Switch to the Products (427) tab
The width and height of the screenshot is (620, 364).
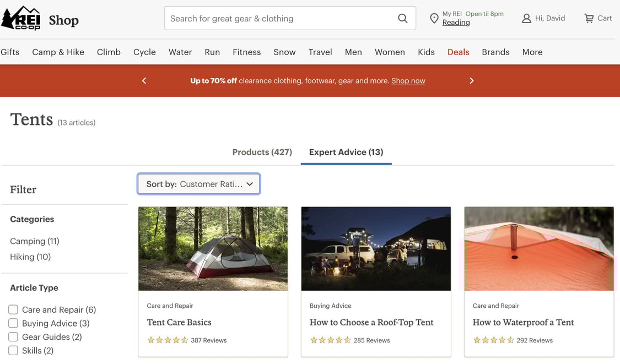click(x=262, y=152)
